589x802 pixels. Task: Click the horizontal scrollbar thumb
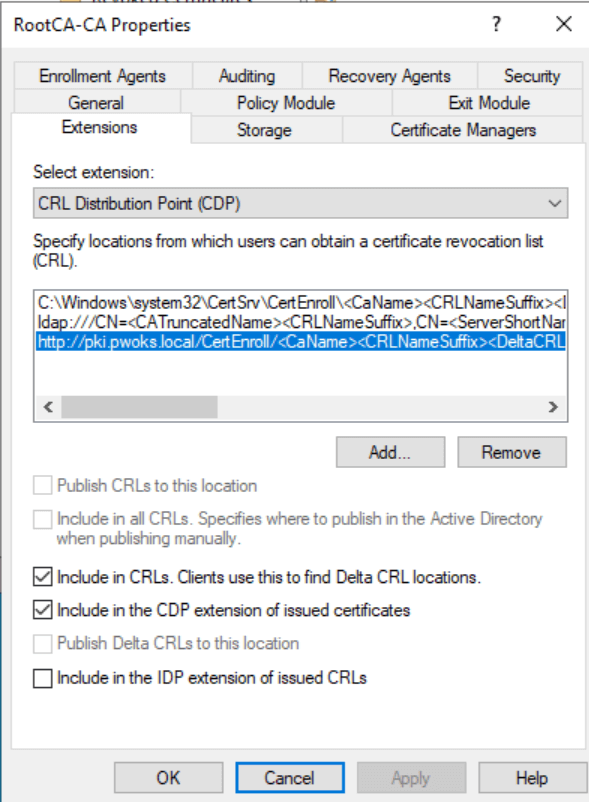(x=139, y=407)
